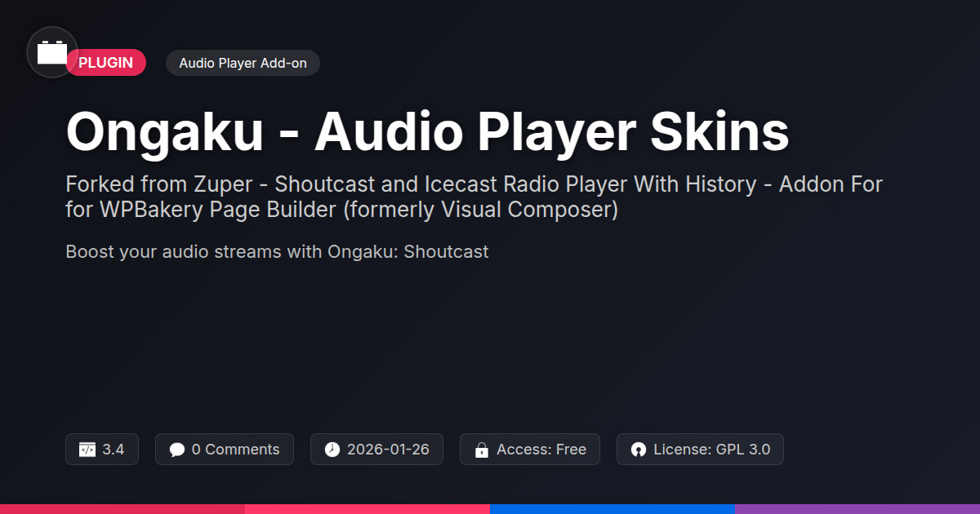The height and width of the screenshot is (514, 980).
Task: Click the 'Boost your audio streams' description
Action: click(277, 251)
